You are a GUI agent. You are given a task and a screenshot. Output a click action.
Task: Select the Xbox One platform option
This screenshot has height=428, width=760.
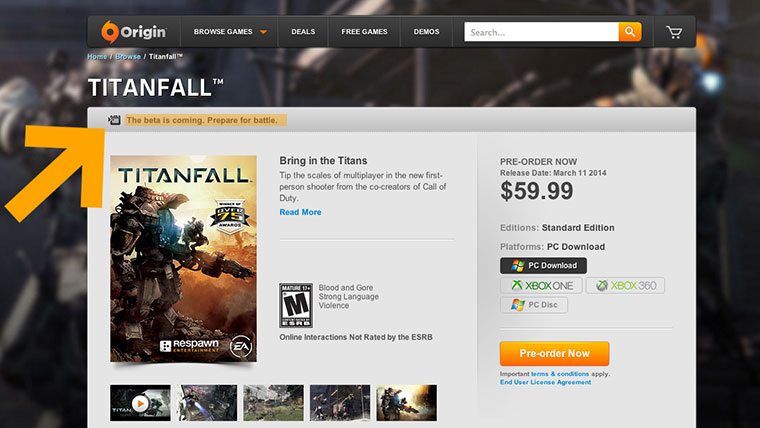541,286
